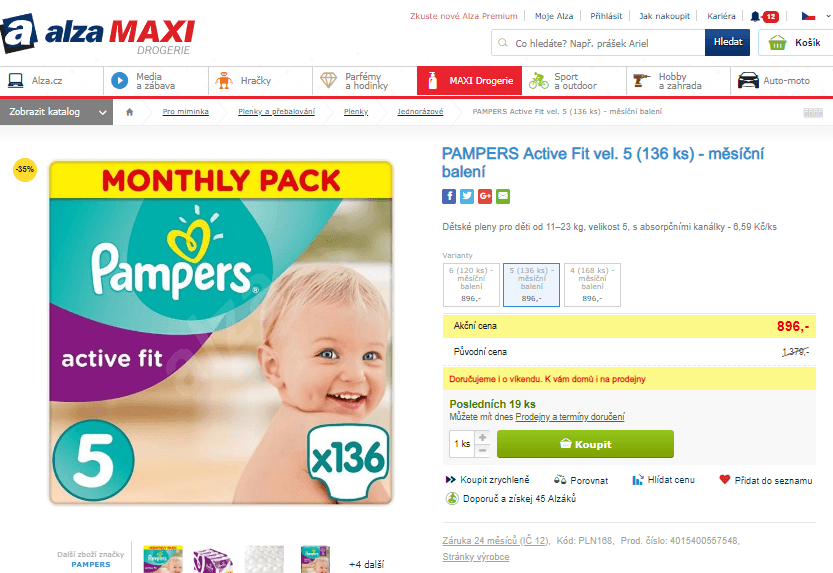This screenshot has width=833, height=573.
Task: Expand the Zobrazit katalog dropdown
Action: tap(56, 112)
